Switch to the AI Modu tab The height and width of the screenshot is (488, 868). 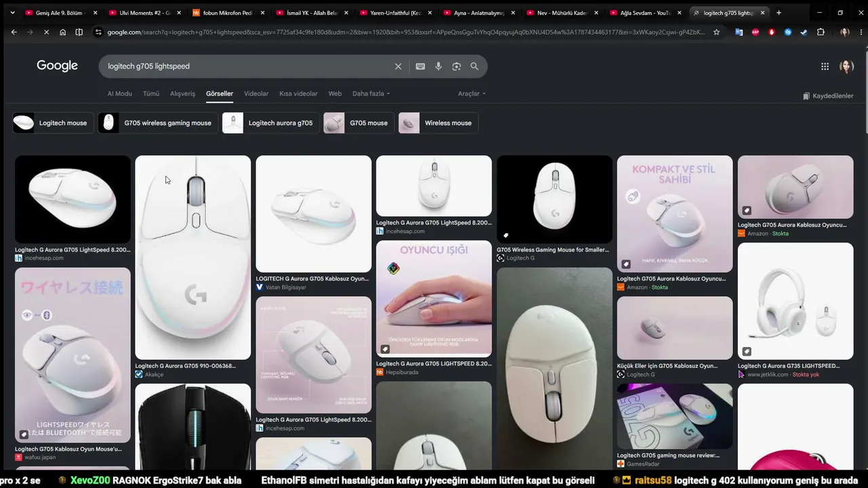(x=119, y=94)
